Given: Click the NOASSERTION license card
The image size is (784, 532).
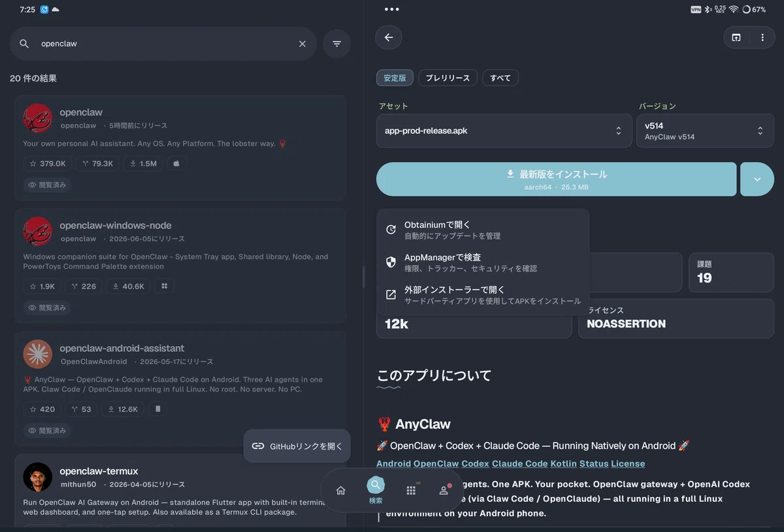Looking at the screenshot, I should tap(676, 319).
